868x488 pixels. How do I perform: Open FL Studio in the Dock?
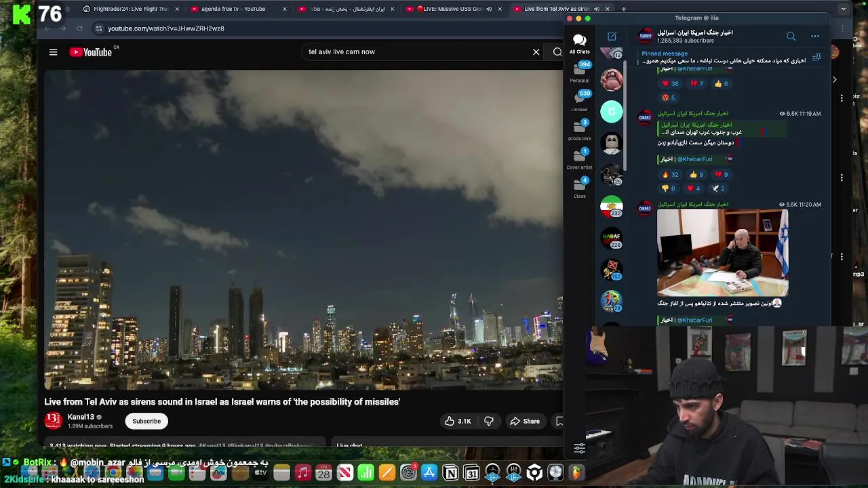576,472
